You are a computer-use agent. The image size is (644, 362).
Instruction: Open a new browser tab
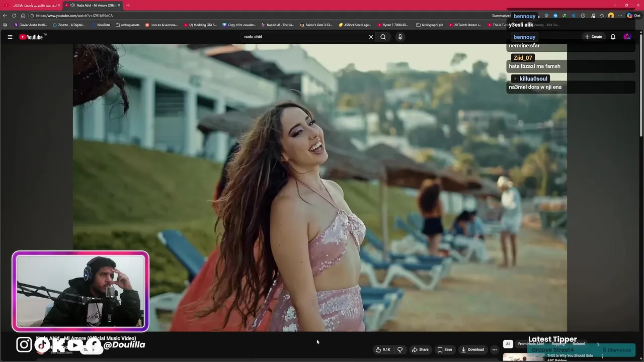pyautogui.click(x=128, y=5)
